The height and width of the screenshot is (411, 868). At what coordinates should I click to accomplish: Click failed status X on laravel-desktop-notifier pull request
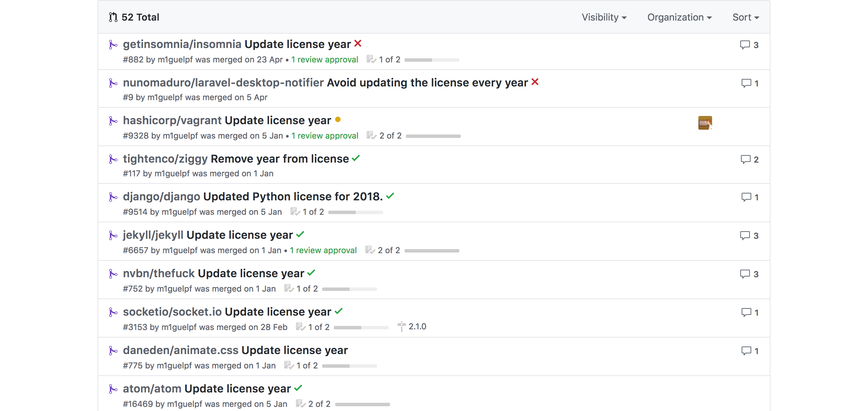pyautogui.click(x=535, y=82)
